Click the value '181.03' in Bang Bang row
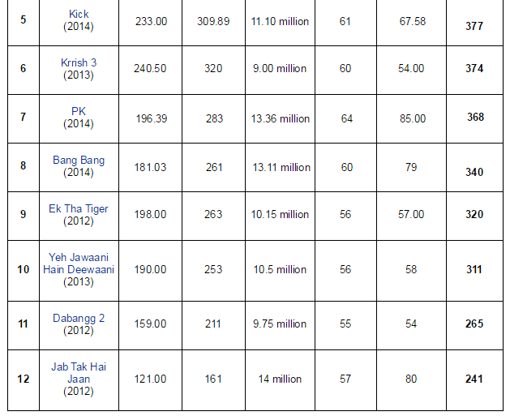The image size is (510, 420). 150,168
